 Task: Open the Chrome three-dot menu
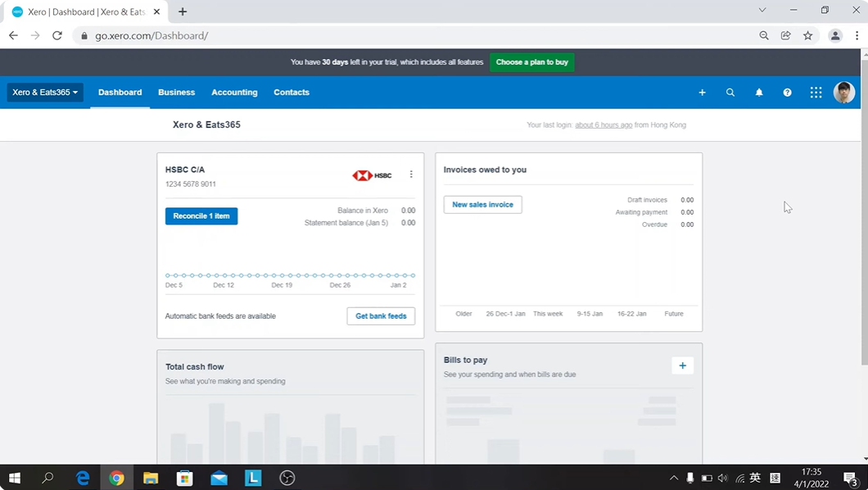point(857,35)
